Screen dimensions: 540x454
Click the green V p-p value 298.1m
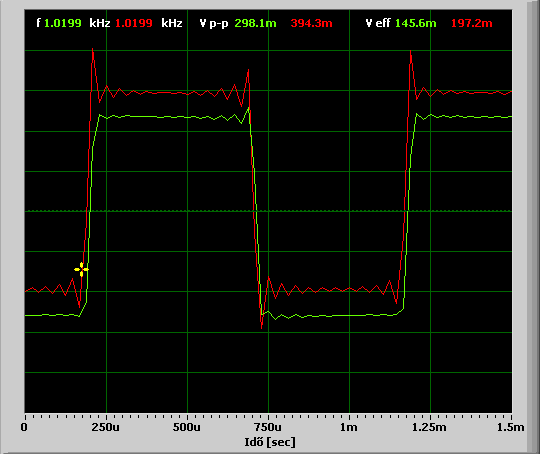255,23
